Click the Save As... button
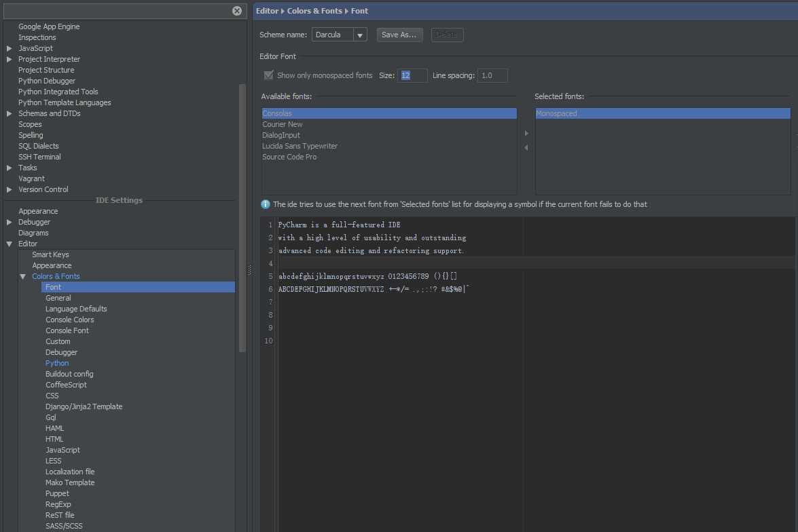Viewport: 798px width, 532px height. [399, 35]
